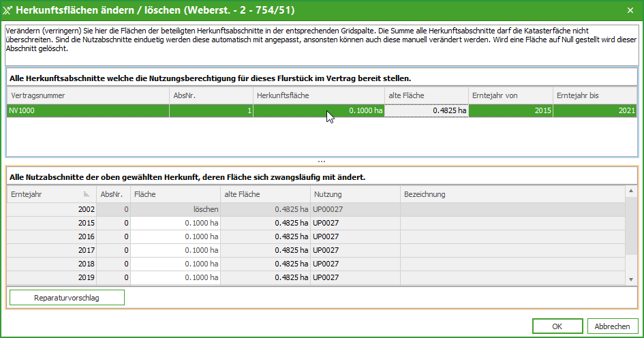Confirm changes with the OK button
The image size is (644, 338).
coord(557,326)
